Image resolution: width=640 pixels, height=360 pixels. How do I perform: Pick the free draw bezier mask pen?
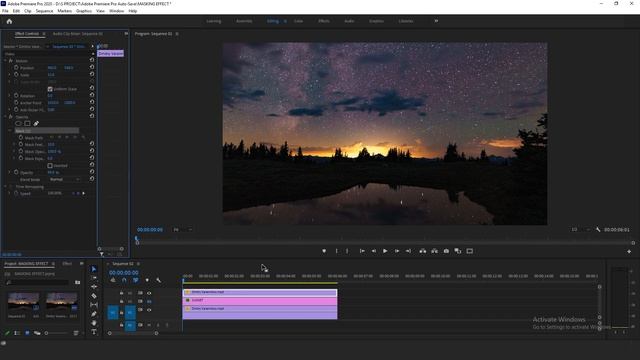click(36, 123)
